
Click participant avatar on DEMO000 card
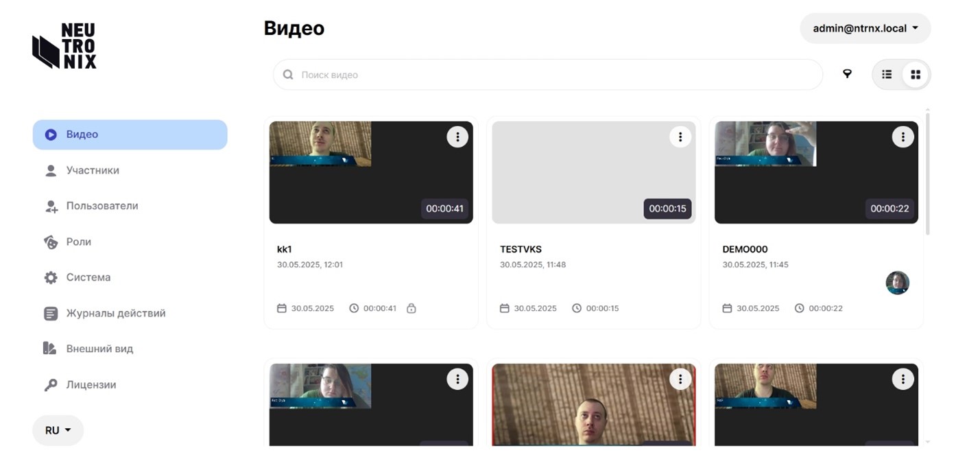tap(897, 283)
